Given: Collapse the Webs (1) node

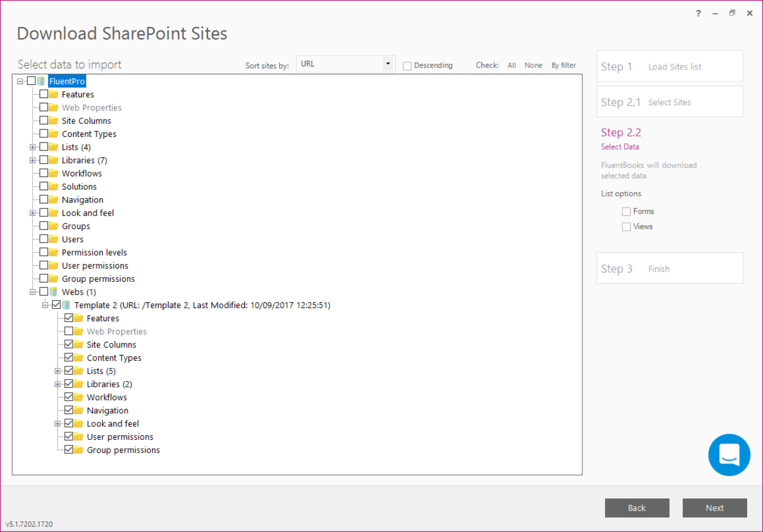Looking at the screenshot, I should point(33,292).
